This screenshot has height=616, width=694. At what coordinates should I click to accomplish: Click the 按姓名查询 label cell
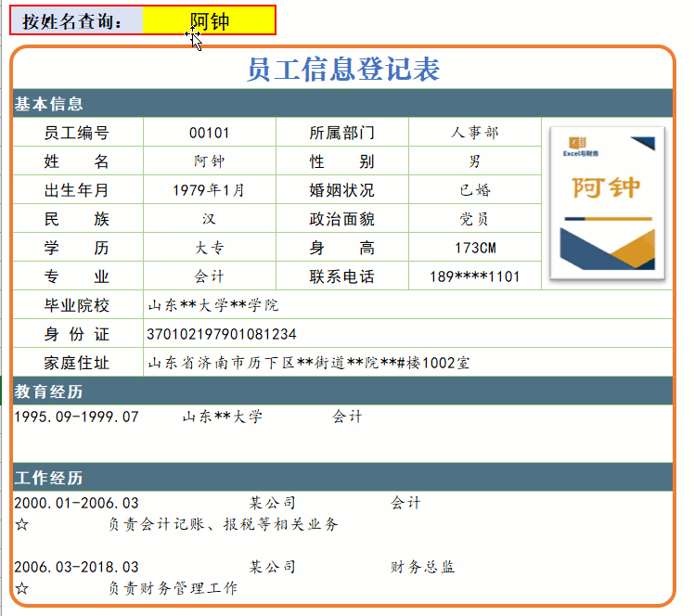coord(77,20)
